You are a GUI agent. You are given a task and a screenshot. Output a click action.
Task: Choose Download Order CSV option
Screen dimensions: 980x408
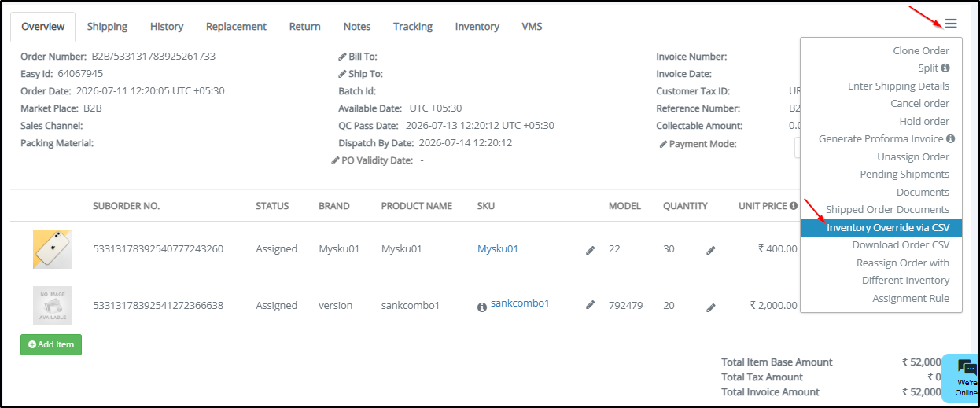(901, 245)
